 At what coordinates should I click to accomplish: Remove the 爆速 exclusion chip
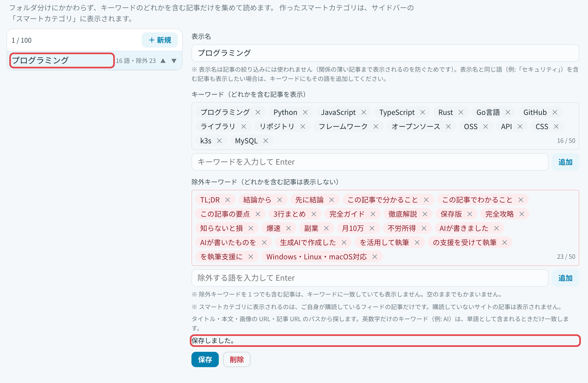click(x=289, y=228)
